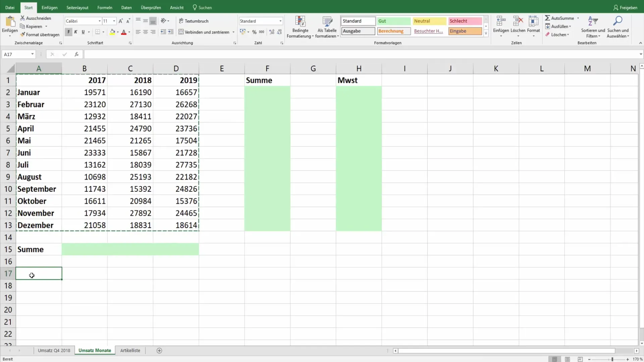Viewport: 644px width, 362px height.
Task: Toggle Verbinden und zentrieren
Action: tap(204, 32)
